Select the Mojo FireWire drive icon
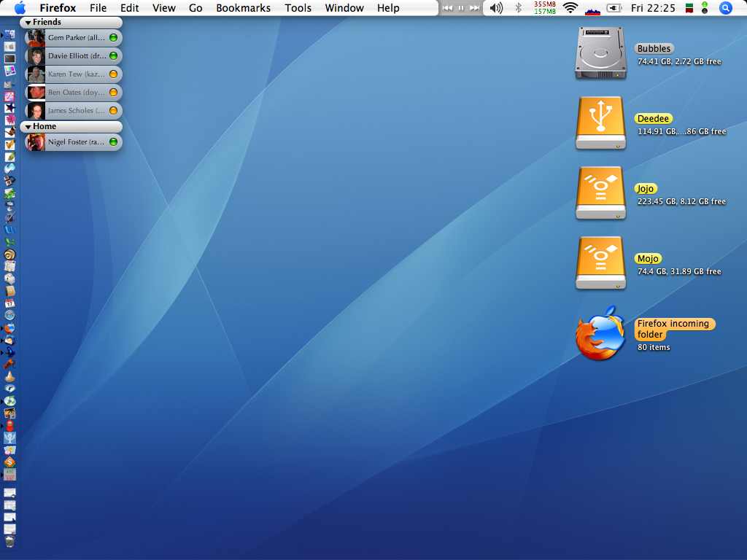Image resolution: width=747 pixels, height=560 pixels. coord(600,262)
